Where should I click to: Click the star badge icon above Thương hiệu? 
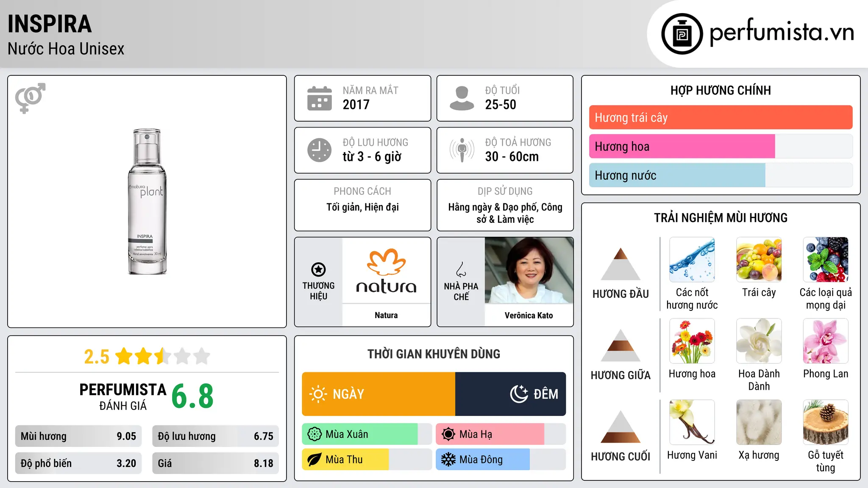318,269
